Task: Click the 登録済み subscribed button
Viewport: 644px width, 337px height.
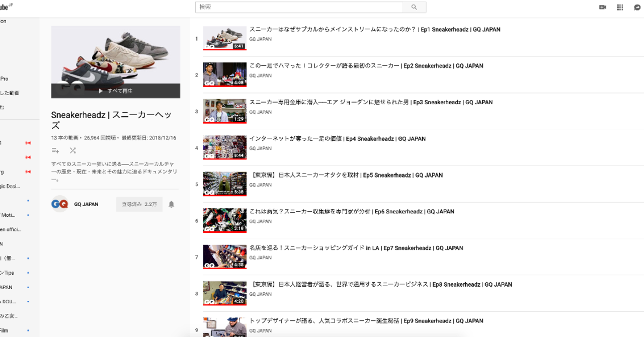Action: 139,204
